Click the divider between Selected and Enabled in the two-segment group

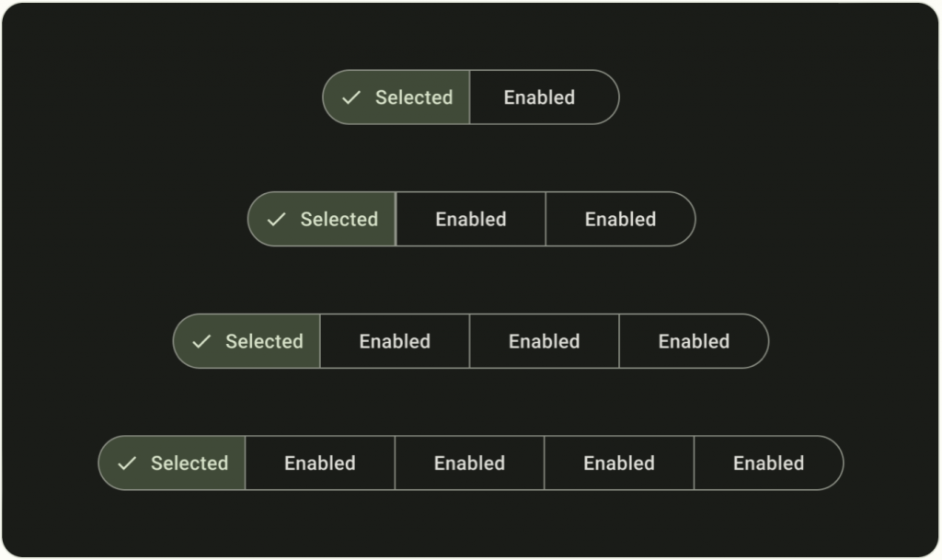coord(470,97)
